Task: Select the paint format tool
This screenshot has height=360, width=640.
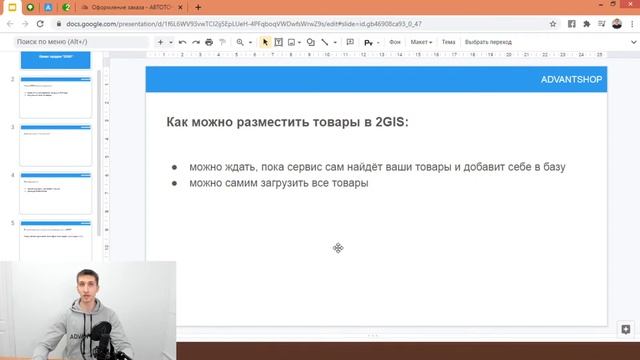Action: [222, 42]
